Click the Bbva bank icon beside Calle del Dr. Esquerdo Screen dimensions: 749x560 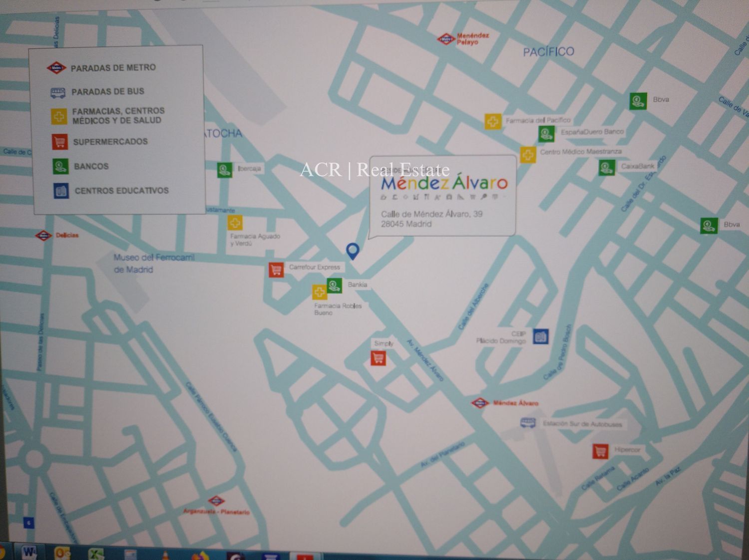pyautogui.click(x=709, y=226)
